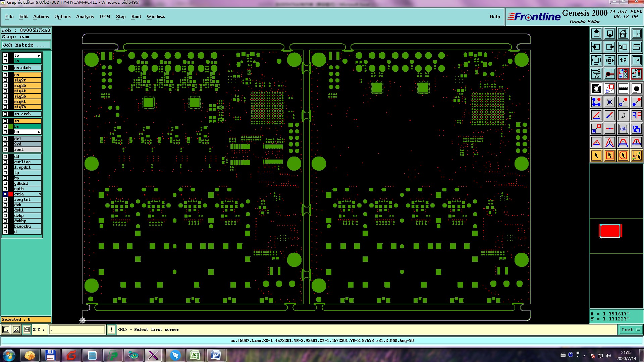Expand the cvia layer marker
644x362 pixels.
click(x=40, y=194)
